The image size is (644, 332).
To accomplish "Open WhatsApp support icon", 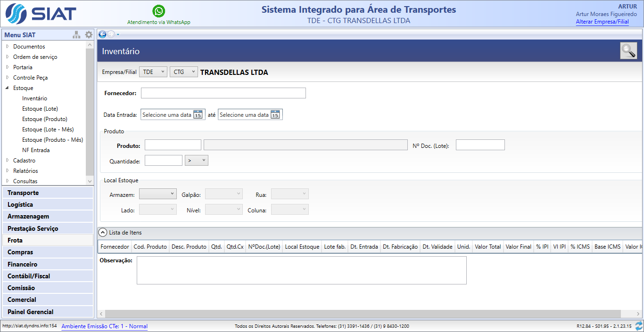I will tap(159, 11).
